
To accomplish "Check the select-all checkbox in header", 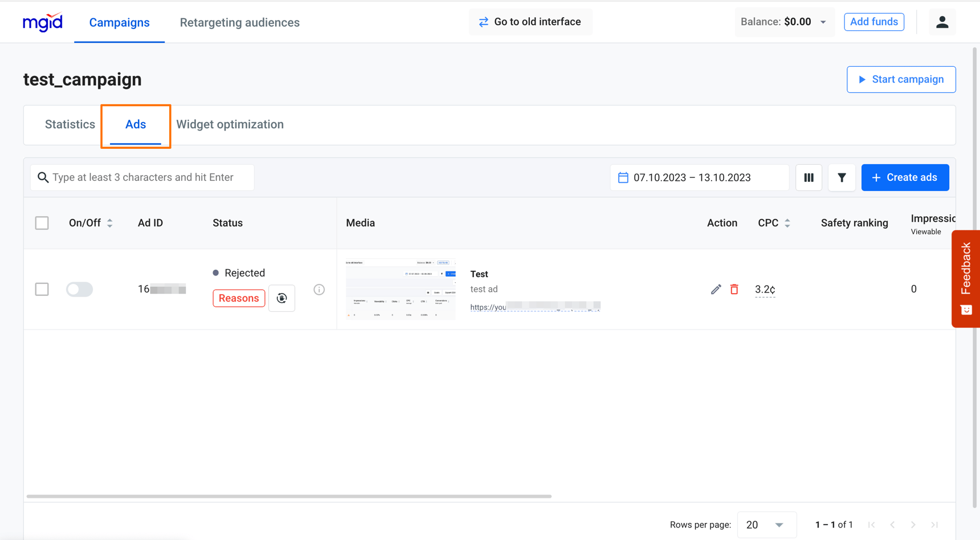I will (42, 223).
